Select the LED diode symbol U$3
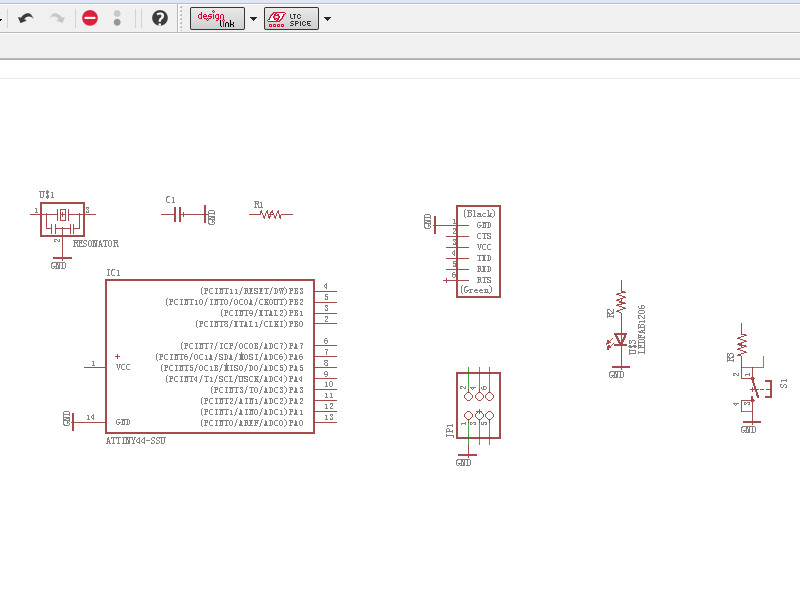This screenshot has width=800, height=600. tap(620, 340)
